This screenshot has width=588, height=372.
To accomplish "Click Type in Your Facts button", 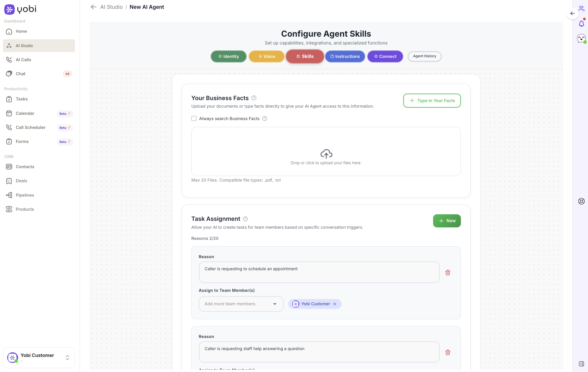I will point(432,100).
